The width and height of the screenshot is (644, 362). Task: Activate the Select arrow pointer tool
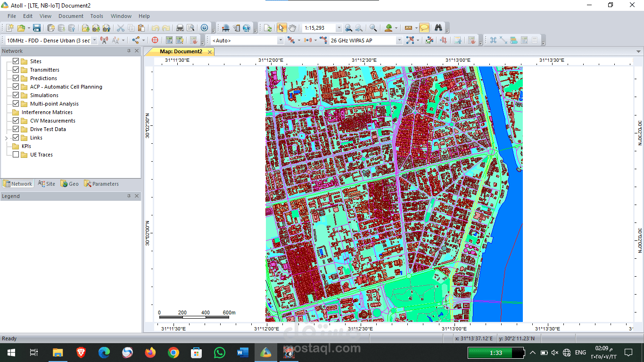tap(281, 28)
